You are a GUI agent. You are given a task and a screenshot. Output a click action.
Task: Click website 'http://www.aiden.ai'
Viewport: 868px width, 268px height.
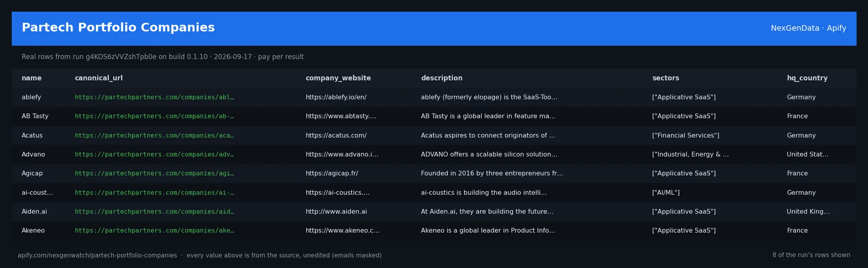[336, 212]
